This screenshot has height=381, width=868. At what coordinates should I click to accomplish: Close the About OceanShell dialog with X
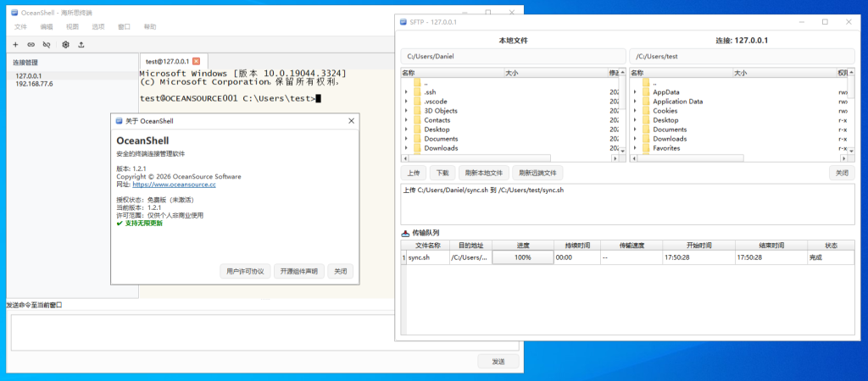click(351, 120)
